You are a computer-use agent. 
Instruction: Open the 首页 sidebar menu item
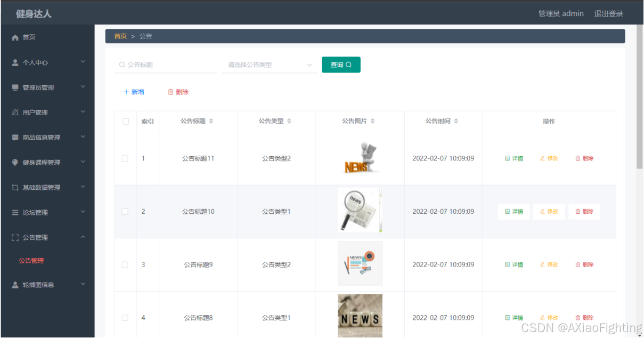coord(47,37)
